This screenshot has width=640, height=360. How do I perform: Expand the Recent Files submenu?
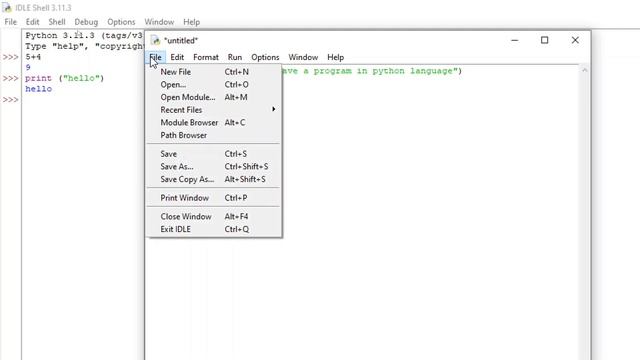[x=214, y=110]
